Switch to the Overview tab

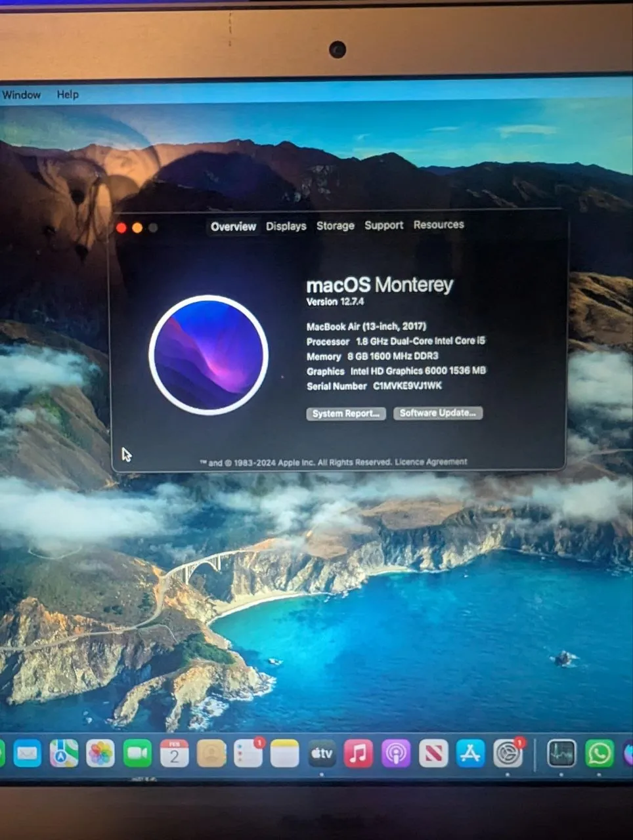pos(233,226)
